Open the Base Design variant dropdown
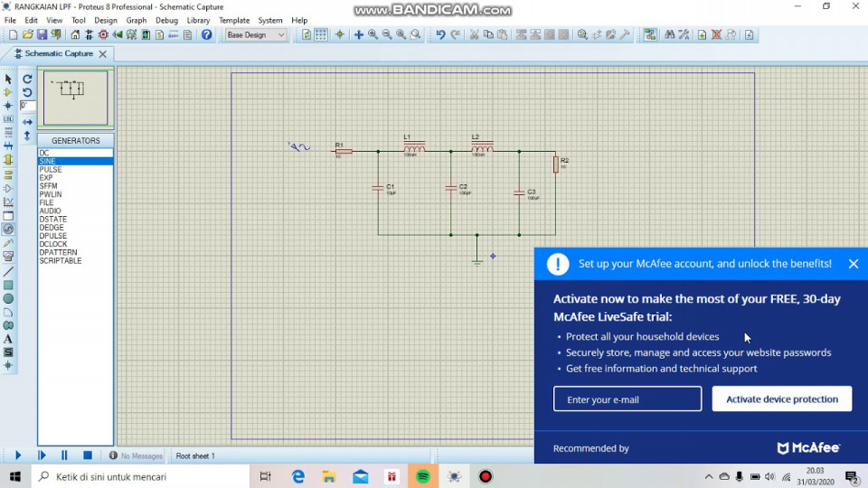This screenshot has width=868, height=488. tap(256, 35)
